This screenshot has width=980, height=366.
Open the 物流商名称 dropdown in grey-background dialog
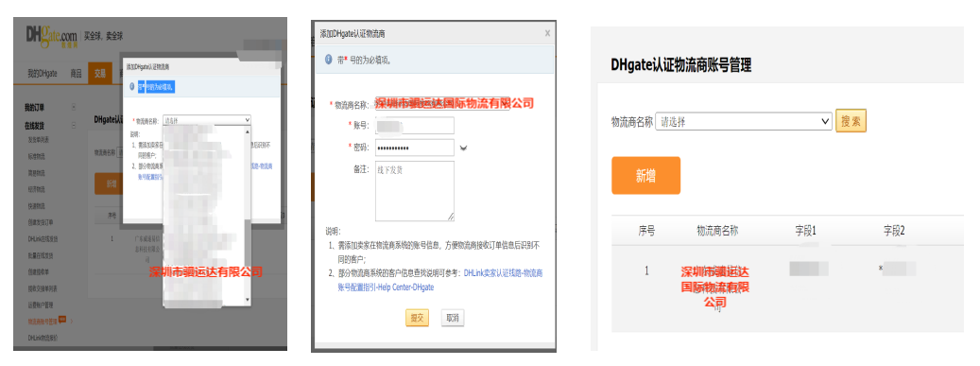click(206, 120)
